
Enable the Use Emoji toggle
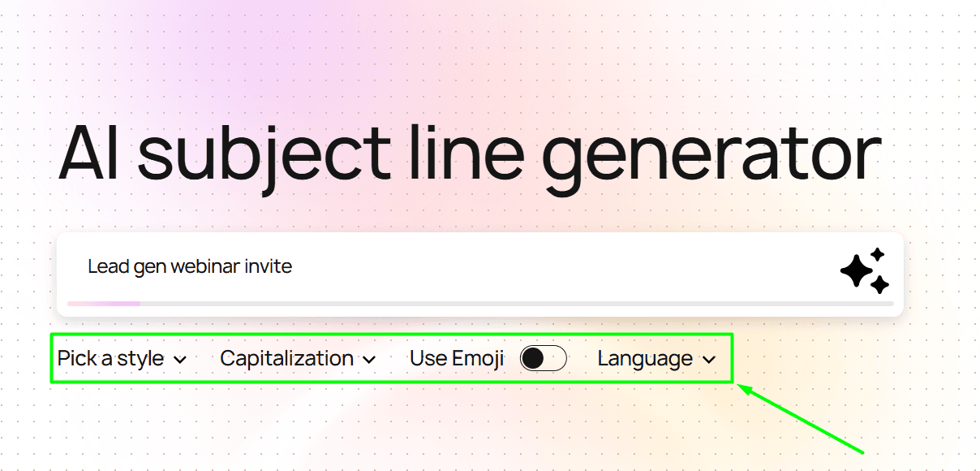[544, 357]
